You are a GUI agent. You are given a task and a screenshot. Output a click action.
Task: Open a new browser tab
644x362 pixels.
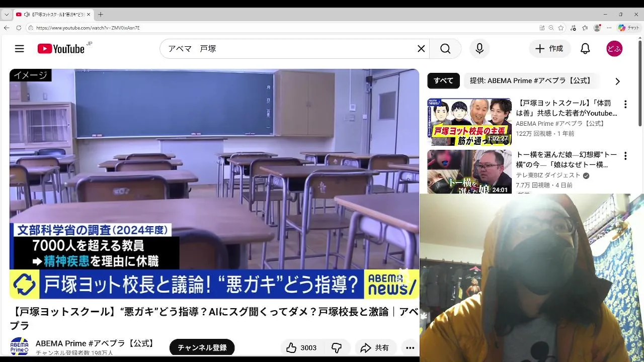coord(100,15)
